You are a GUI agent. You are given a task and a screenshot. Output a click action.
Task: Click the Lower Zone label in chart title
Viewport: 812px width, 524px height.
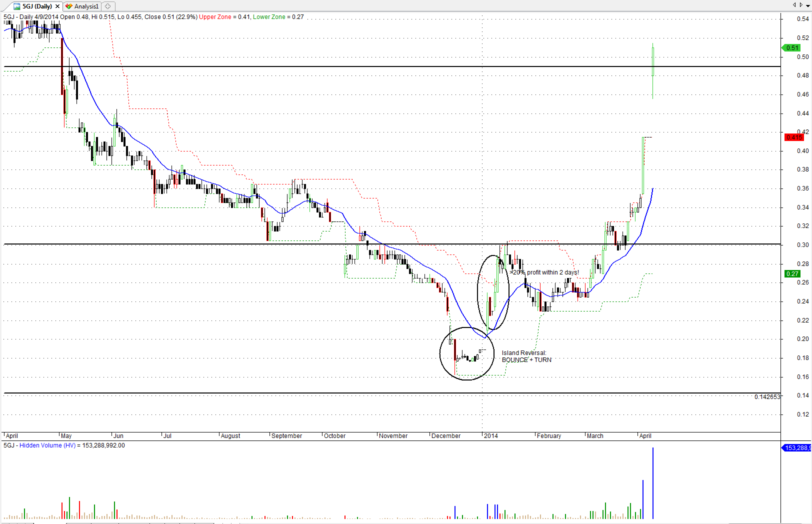[x=269, y=17]
